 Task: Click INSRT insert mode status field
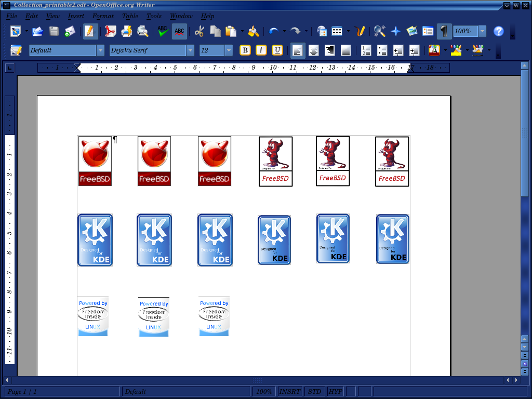pos(289,391)
